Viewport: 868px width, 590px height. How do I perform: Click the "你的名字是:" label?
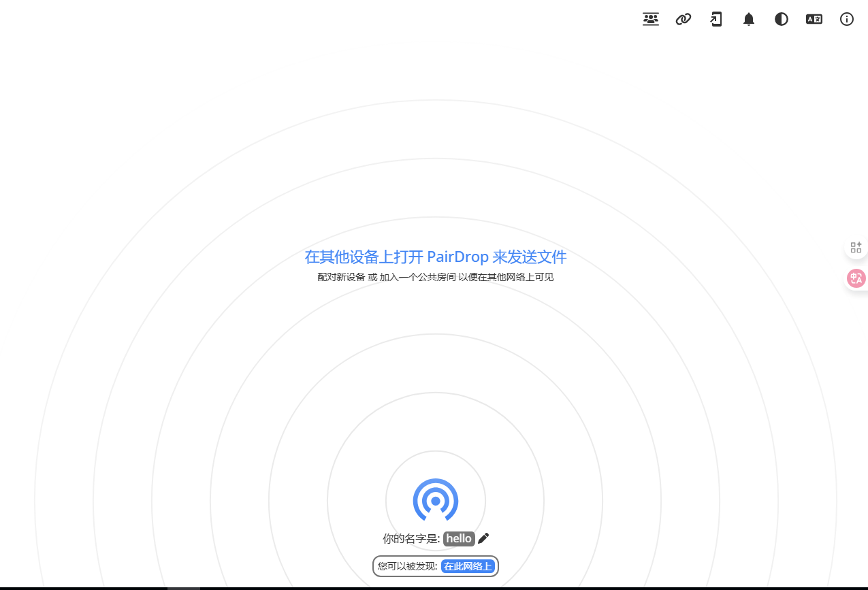click(x=411, y=539)
